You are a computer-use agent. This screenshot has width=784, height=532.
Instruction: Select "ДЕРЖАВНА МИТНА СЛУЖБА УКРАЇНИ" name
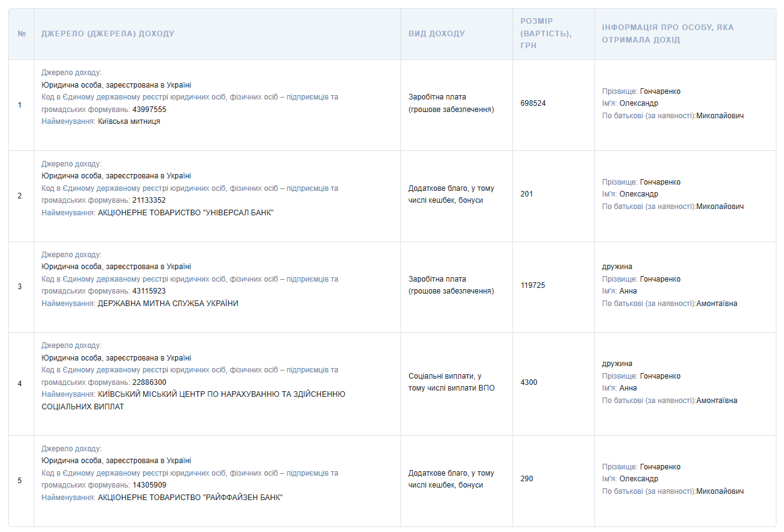(x=168, y=304)
